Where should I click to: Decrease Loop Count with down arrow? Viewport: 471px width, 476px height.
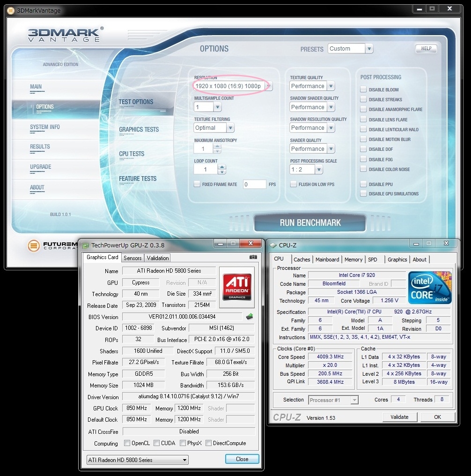click(x=222, y=172)
